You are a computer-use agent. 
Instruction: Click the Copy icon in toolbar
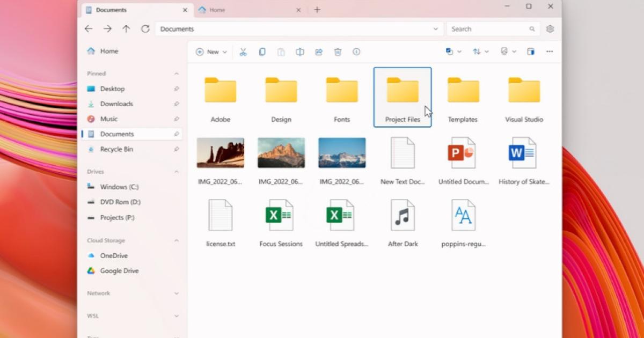[262, 52]
